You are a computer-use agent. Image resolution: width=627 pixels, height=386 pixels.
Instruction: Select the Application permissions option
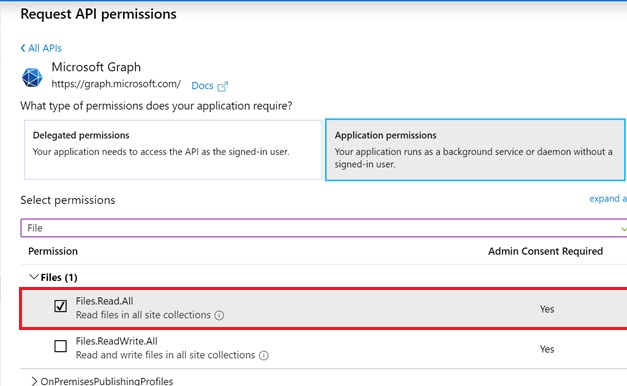click(x=475, y=150)
